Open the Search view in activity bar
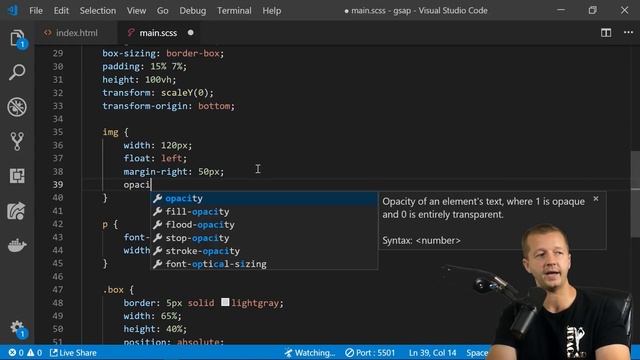Image resolution: width=640 pixels, height=360 pixels. point(17,72)
